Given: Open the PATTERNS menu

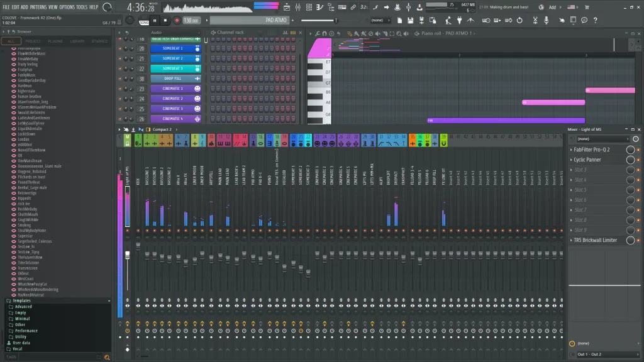Looking at the screenshot, I should click(x=38, y=7).
